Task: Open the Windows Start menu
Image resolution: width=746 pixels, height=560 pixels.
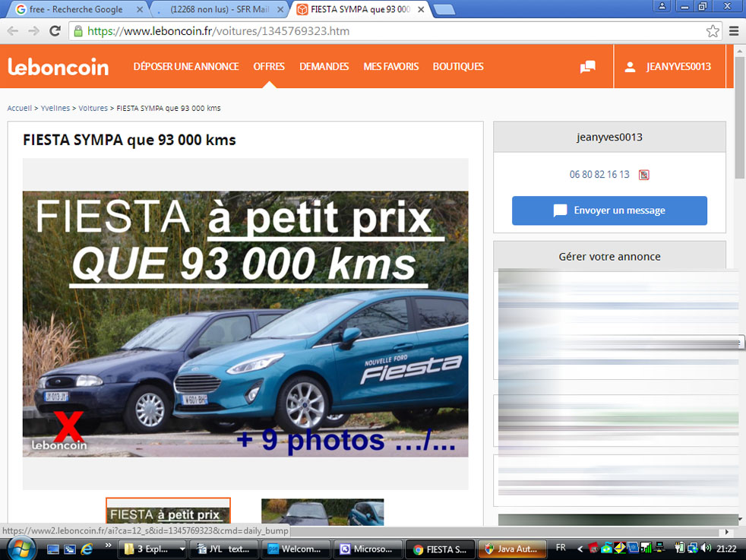Action: pos(21,549)
